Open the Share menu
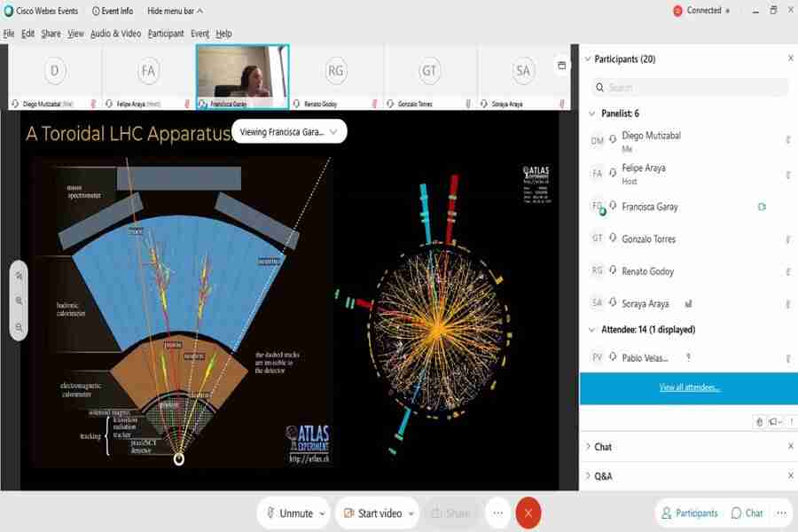This screenshot has height=532, width=798. [x=51, y=34]
